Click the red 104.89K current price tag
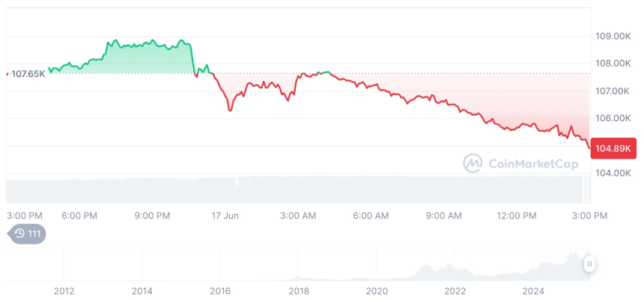Screen dimensions: 644x300 point(613,148)
